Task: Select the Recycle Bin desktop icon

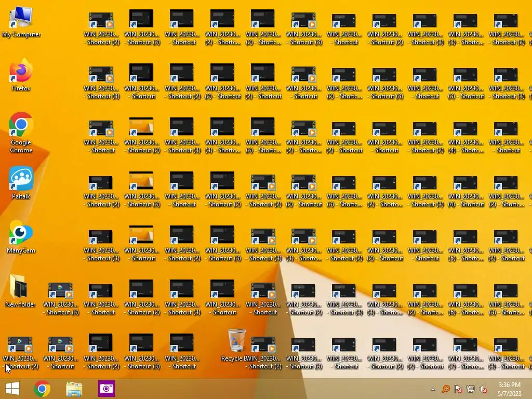Action: tap(236, 345)
